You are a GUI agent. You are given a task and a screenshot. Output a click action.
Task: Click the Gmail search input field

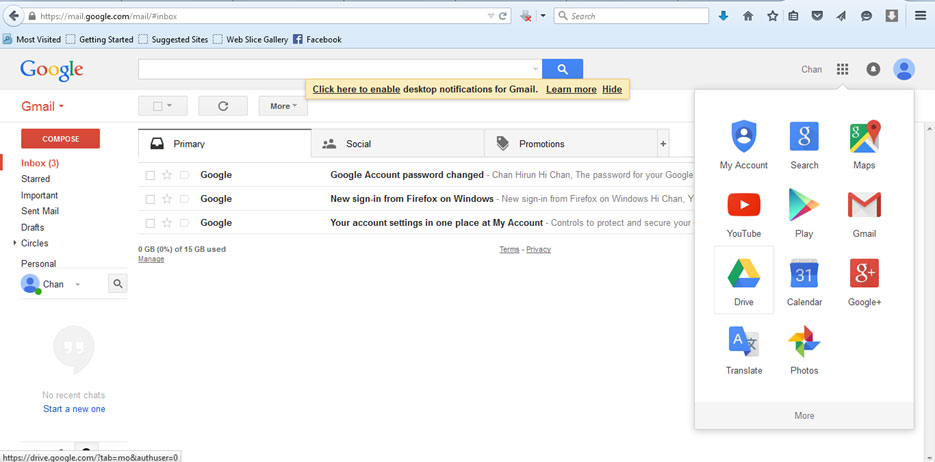pyautogui.click(x=340, y=69)
